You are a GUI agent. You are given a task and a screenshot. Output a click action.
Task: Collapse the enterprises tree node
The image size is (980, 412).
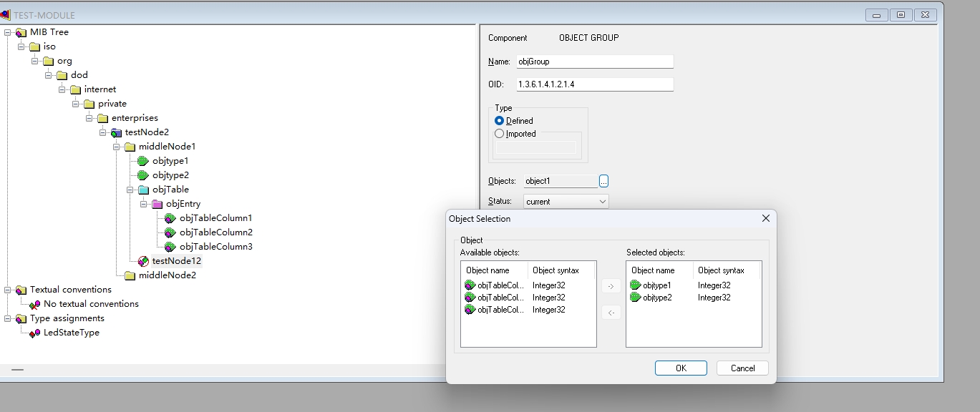[89, 118]
